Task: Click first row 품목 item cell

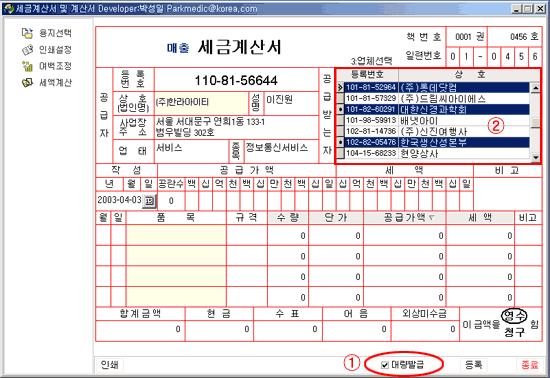Action: (176, 235)
